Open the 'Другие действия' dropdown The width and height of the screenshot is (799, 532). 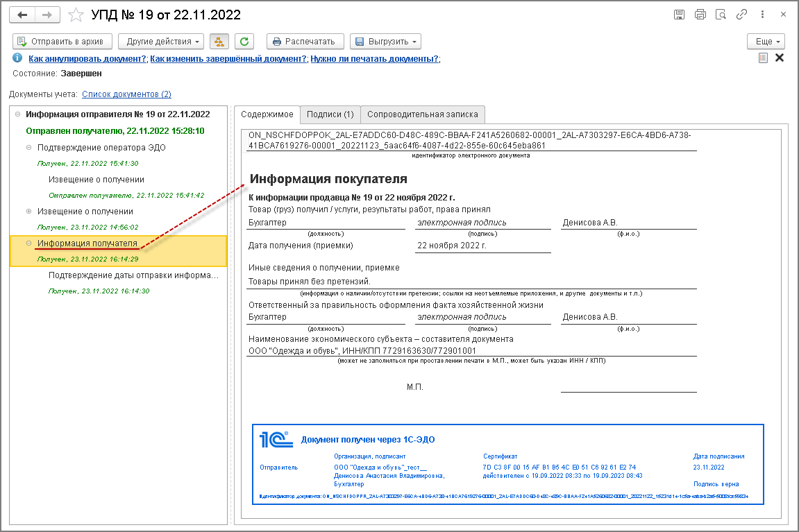pos(161,42)
